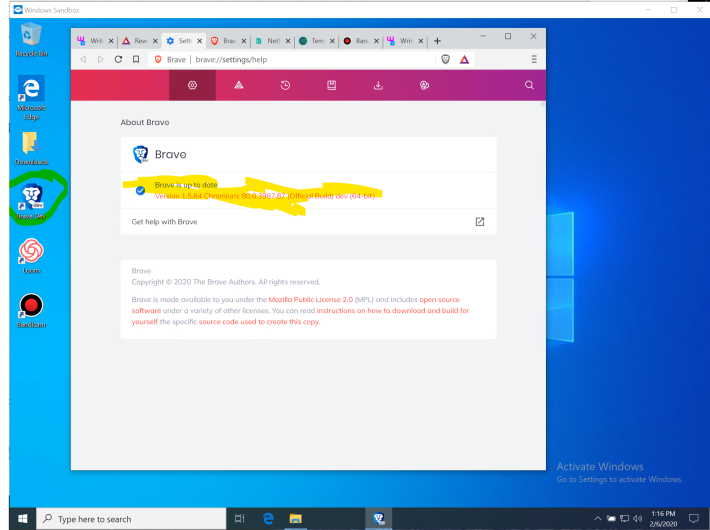This screenshot has height=530, width=710.
Task: Go back to previous page
Action: 83,59
